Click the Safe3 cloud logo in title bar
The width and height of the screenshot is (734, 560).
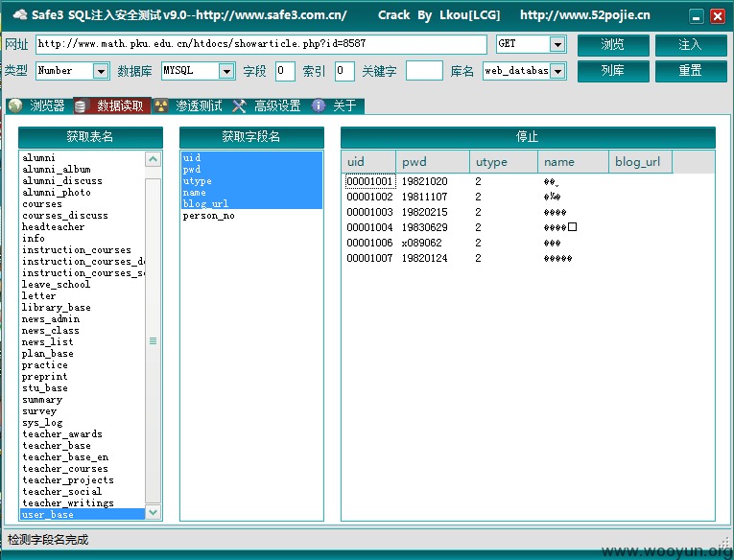click(19, 15)
